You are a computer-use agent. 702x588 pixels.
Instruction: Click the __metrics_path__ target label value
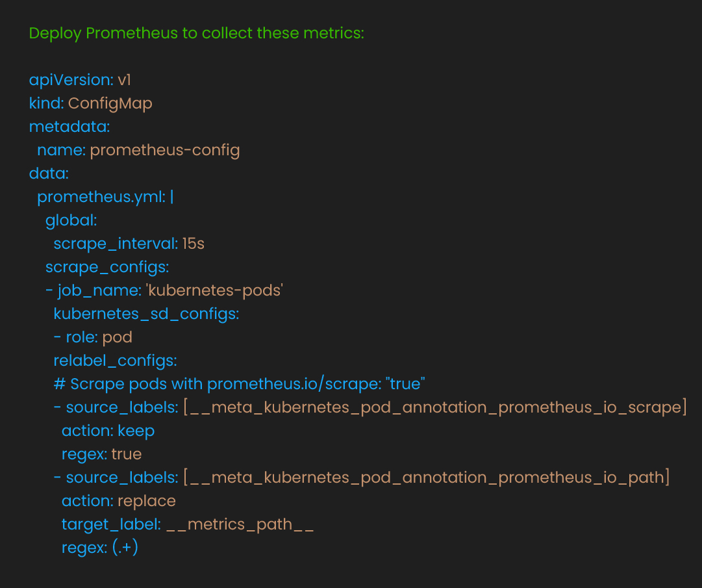tap(240, 524)
